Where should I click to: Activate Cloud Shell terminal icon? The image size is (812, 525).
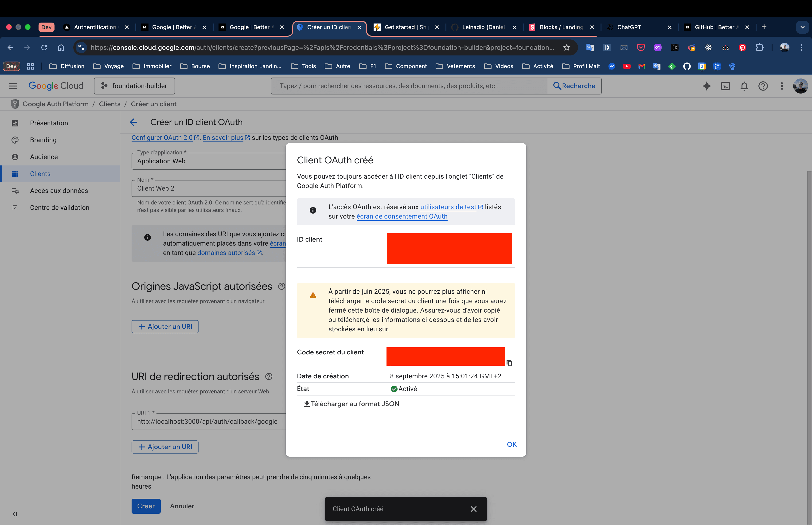coord(726,86)
